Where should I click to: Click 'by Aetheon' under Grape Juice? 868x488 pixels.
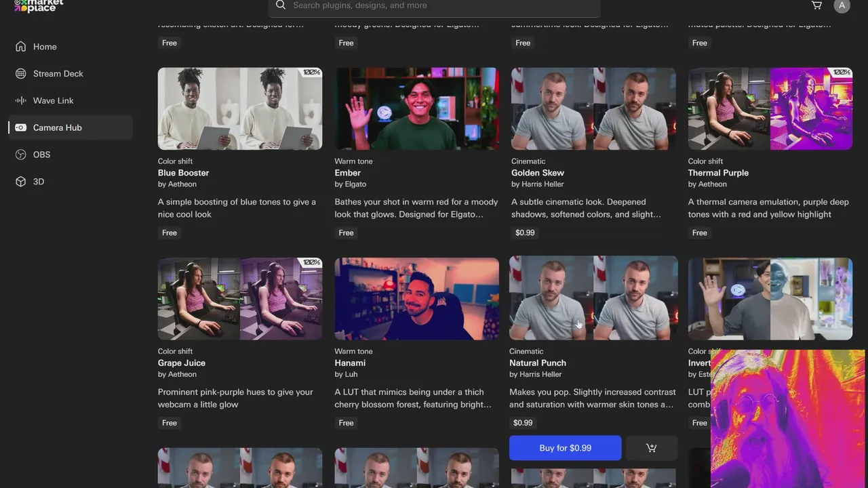[x=177, y=374]
